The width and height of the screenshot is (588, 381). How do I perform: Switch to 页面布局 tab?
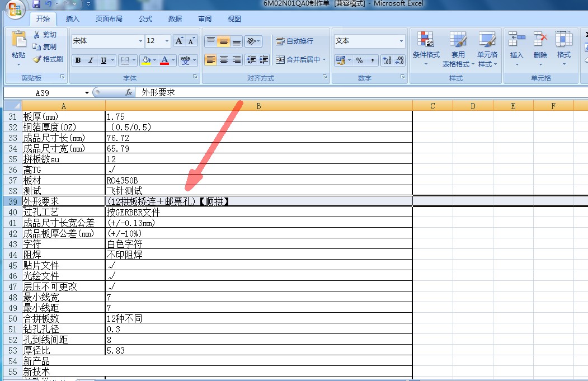(109, 19)
